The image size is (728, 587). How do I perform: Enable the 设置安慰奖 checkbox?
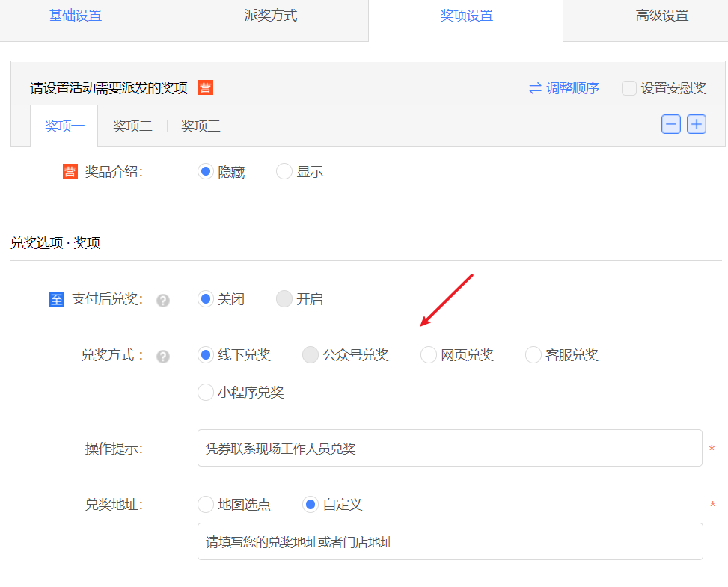click(x=628, y=88)
